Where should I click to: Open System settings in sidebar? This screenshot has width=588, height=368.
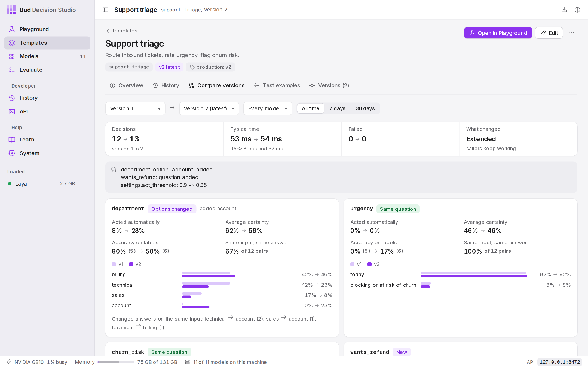click(x=47, y=153)
